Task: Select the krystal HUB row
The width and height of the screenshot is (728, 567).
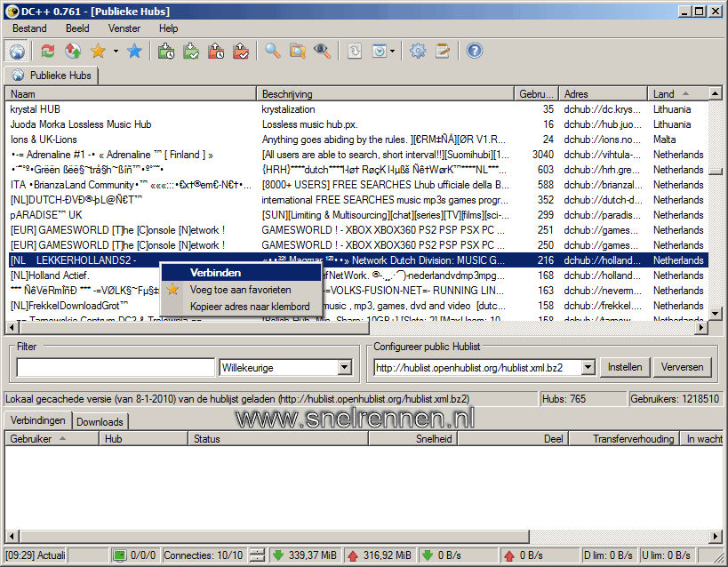Action: pyautogui.click(x=356, y=109)
